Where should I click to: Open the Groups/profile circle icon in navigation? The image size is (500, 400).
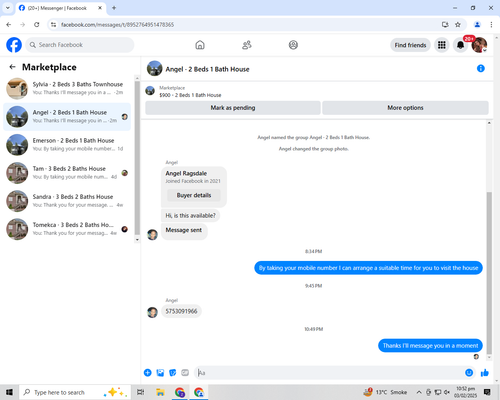coord(293,45)
